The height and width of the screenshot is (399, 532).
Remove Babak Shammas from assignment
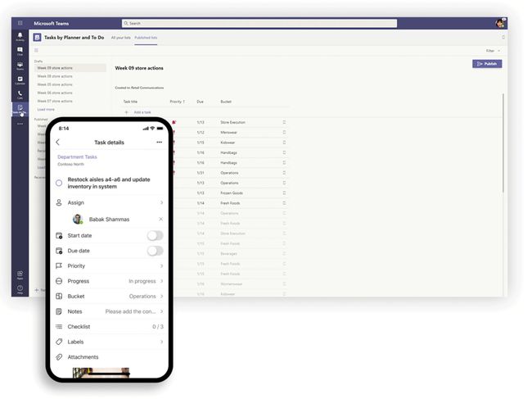point(160,220)
